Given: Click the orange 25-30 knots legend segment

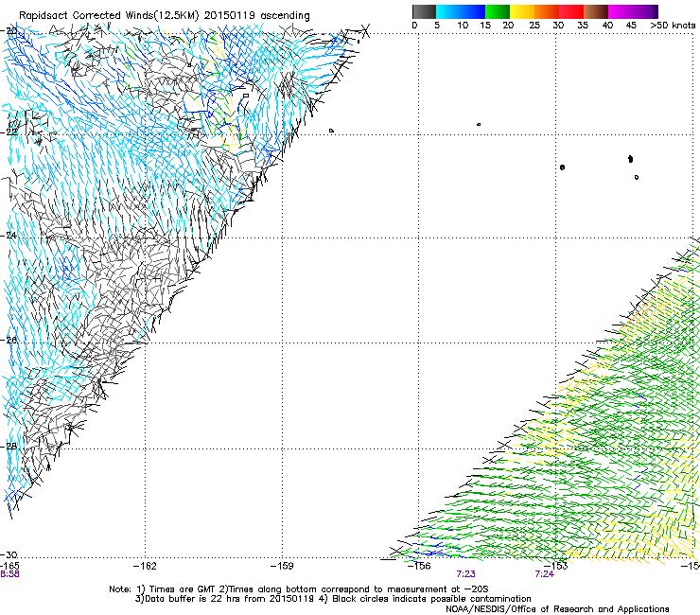Looking at the screenshot, I should tap(547, 11).
